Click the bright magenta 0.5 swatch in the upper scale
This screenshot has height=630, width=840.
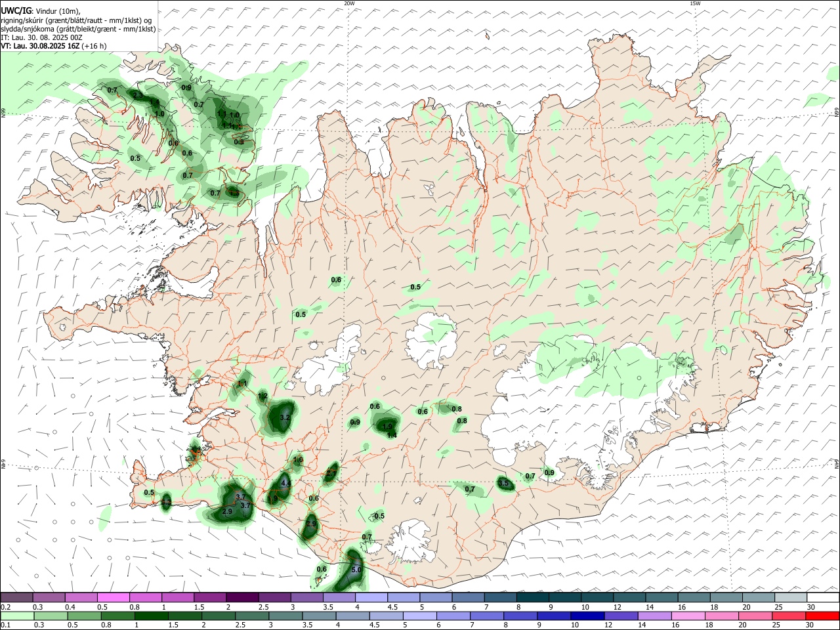click(x=113, y=598)
